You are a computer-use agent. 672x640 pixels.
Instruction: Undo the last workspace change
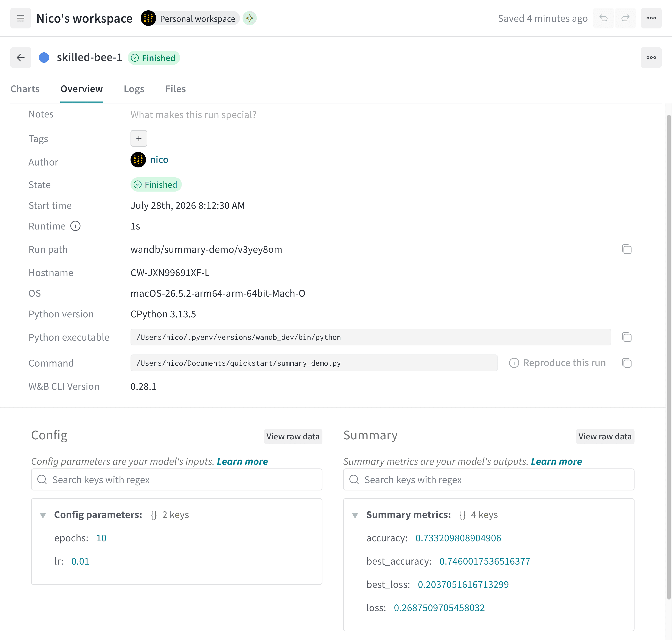[604, 18]
